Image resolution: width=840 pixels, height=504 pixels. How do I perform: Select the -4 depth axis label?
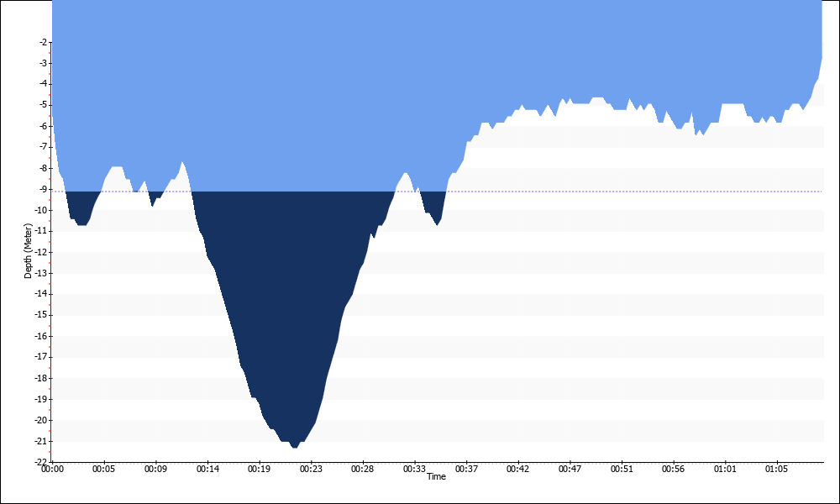43,83
